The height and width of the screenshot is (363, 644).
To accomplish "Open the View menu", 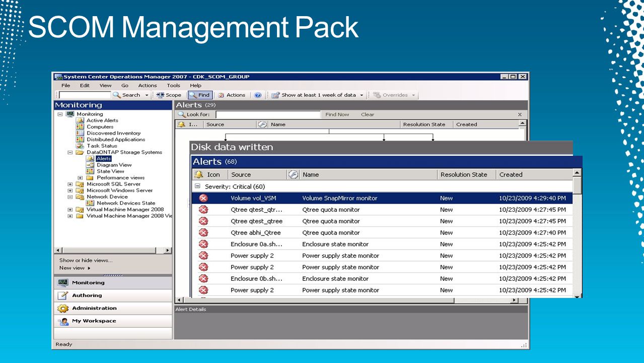I will (x=105, y=86).
